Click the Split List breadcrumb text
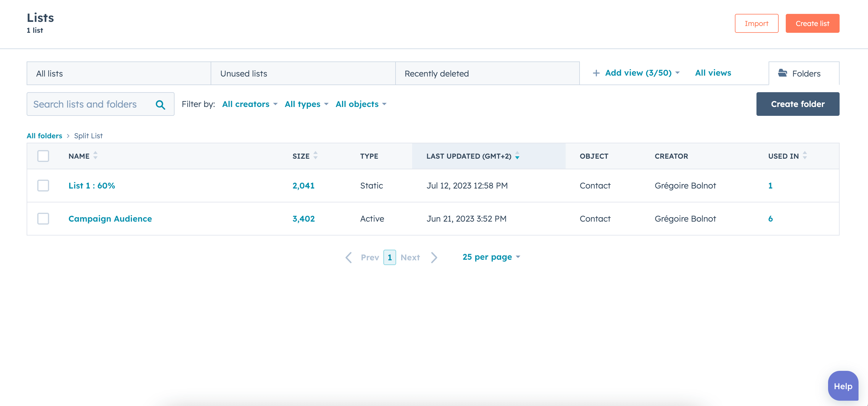Image resolution: width=868 pixels, height=406 pixels. click(x=88, y=136)
